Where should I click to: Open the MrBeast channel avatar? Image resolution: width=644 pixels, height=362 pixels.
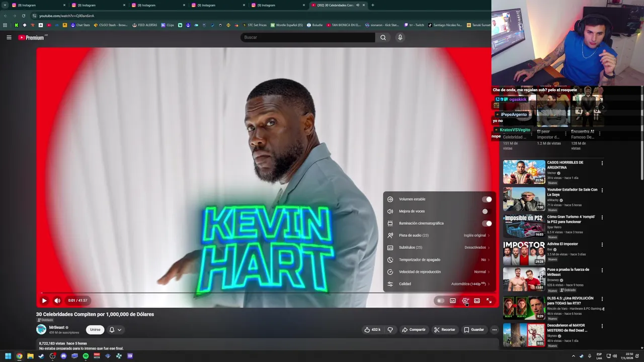coord(41,329)
